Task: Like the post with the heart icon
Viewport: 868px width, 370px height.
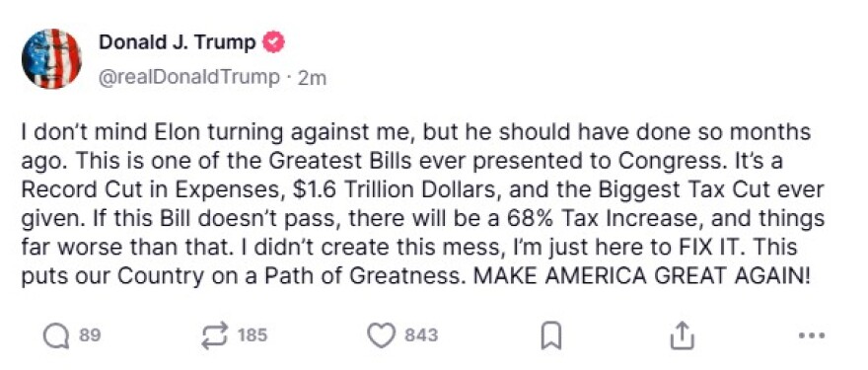Action: (x=382, y=336)
